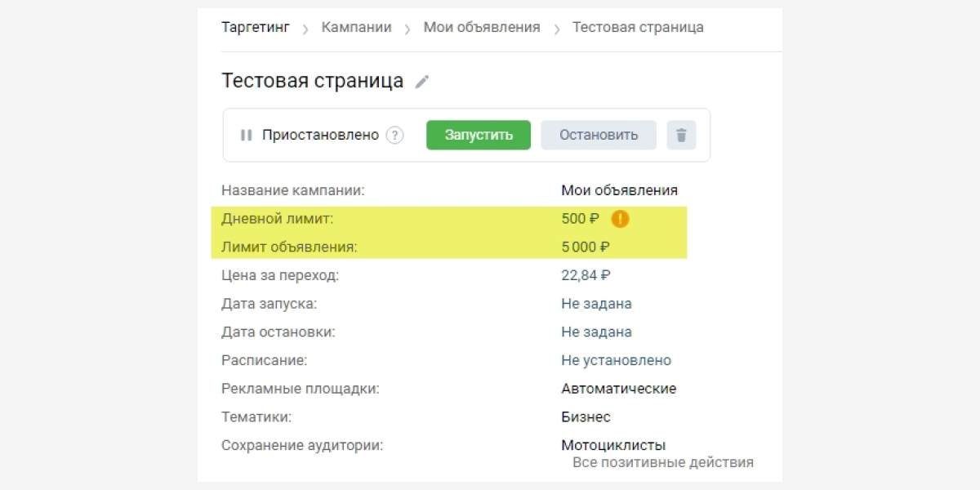980x490 pixels.
Task: Change the cost per click 22,84 ₽
Action: point(586,275)
